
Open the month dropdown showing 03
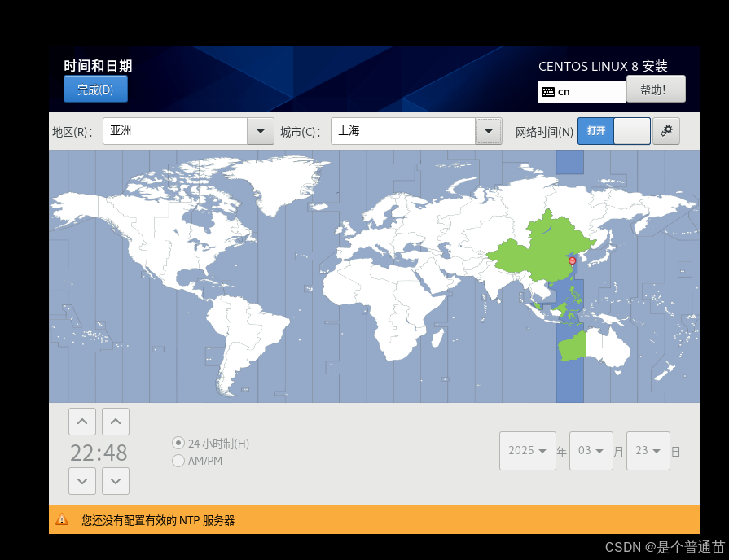591,451
